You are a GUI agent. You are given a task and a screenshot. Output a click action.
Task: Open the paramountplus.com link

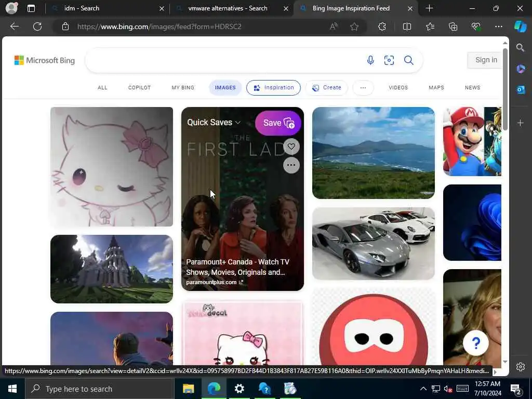(215, 282)
